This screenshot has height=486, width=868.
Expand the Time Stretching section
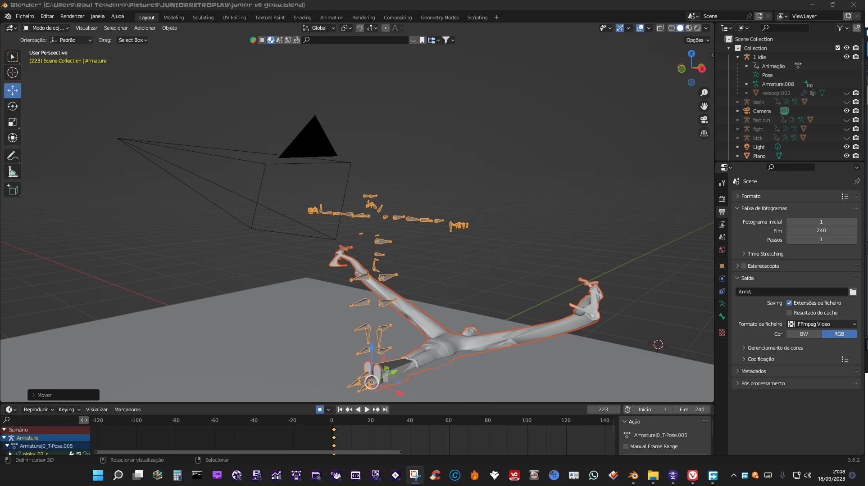click(x=765, y=254)
